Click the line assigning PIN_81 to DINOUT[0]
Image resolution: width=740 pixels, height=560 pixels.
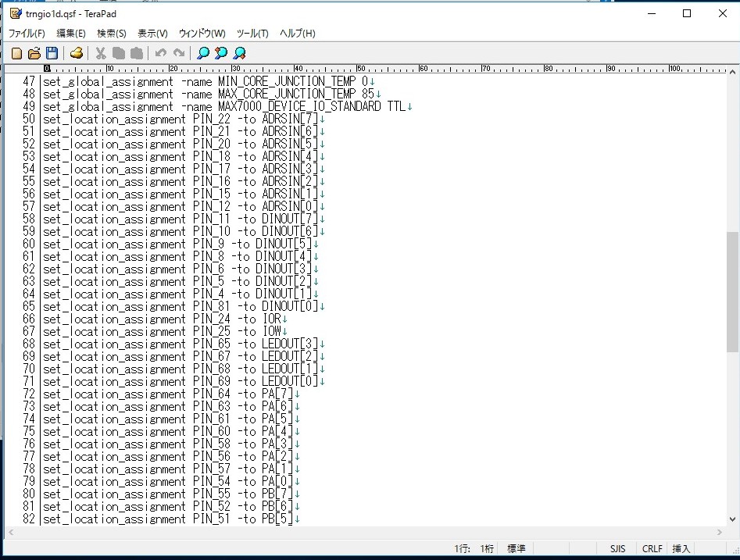[x=181, y=307]
